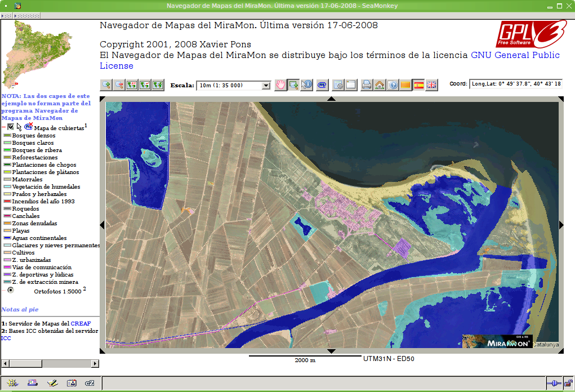Switch language with the Catalan flag

(405, 85)
